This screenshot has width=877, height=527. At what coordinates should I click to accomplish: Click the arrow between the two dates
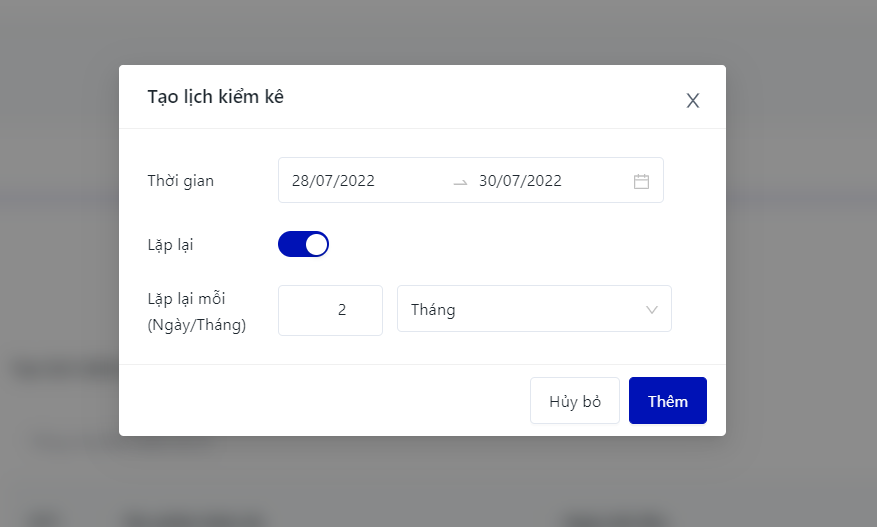coord(460,182)
